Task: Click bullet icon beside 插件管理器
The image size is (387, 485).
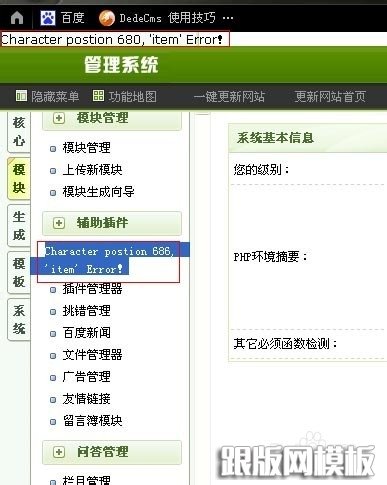Action: click(53, 290)
